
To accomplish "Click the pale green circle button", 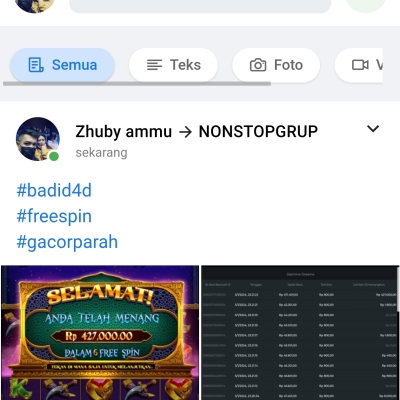I will (x=366, y=6).
